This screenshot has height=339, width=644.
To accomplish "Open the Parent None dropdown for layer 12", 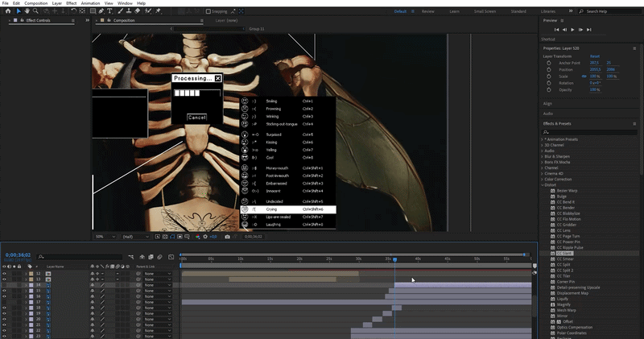I will (x=157, y=274).
